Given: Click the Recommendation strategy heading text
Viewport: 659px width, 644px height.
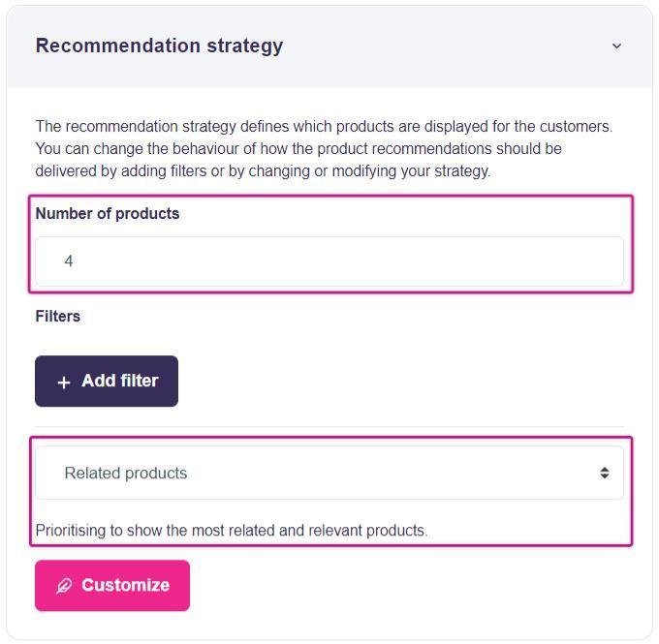Looking at the screenshot, I should pos(159,46).
